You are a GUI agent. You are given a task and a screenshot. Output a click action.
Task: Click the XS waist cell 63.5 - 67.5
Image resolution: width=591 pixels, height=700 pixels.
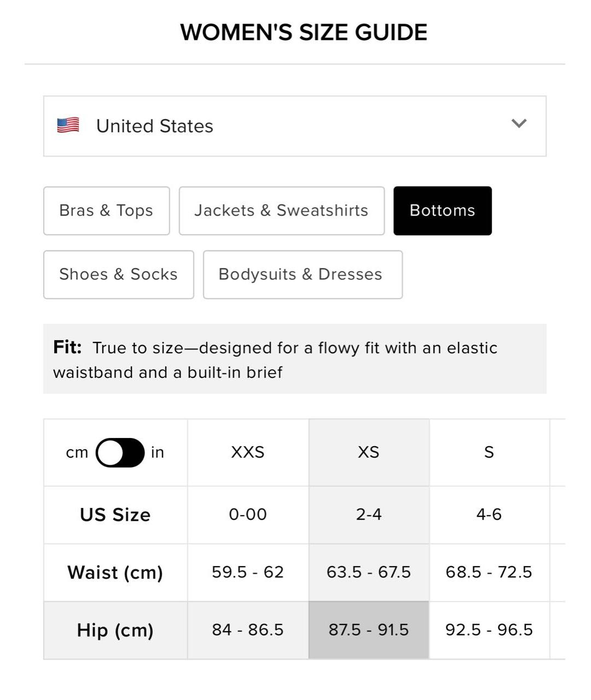369,572
